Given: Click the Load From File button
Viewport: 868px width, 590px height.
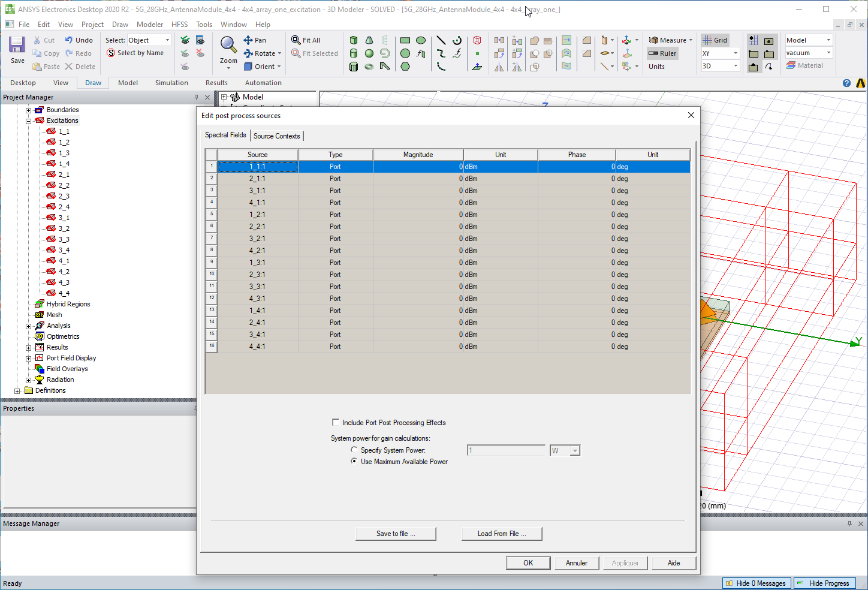Looking at the screenshot, I should pyautogui.click(x=502, y=534).
